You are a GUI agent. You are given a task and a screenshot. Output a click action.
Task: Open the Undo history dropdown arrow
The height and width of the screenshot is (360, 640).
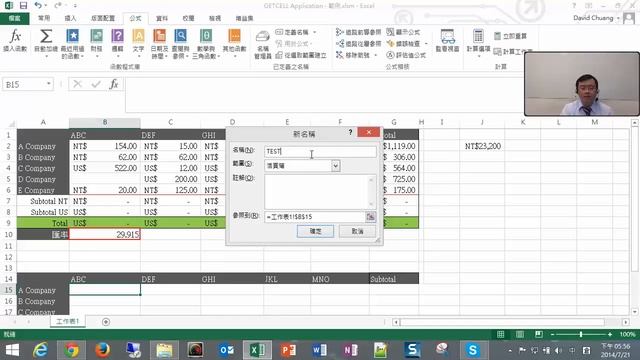pyautogui.click(x=45, y=6)
